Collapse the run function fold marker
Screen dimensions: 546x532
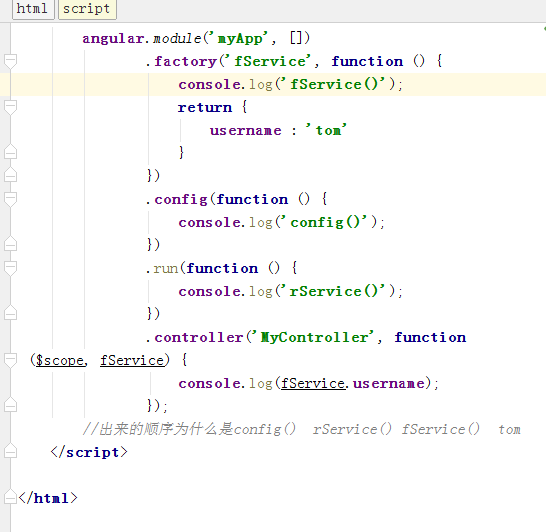coord(10,268)
